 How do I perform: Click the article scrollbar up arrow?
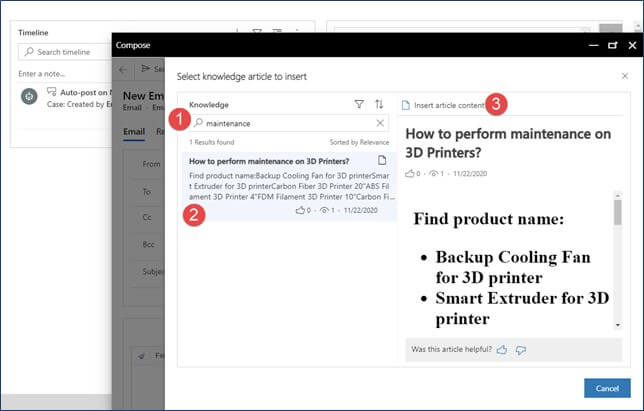tap(618, 195)
